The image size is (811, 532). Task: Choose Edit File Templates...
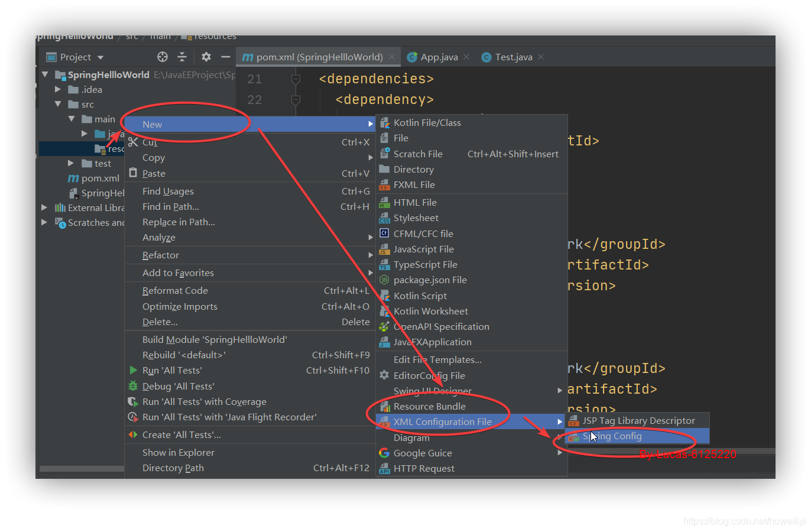point(472,359)
